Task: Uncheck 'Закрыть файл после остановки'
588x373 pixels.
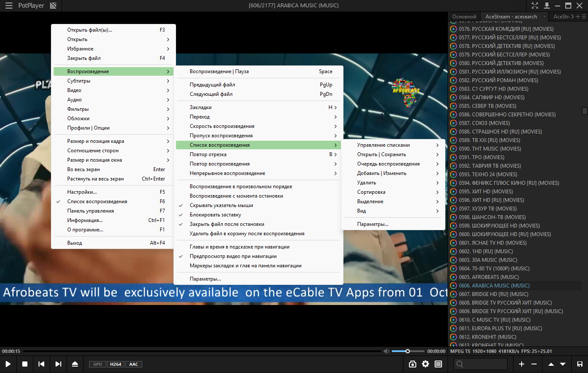Action: click(x=227, y=224)
